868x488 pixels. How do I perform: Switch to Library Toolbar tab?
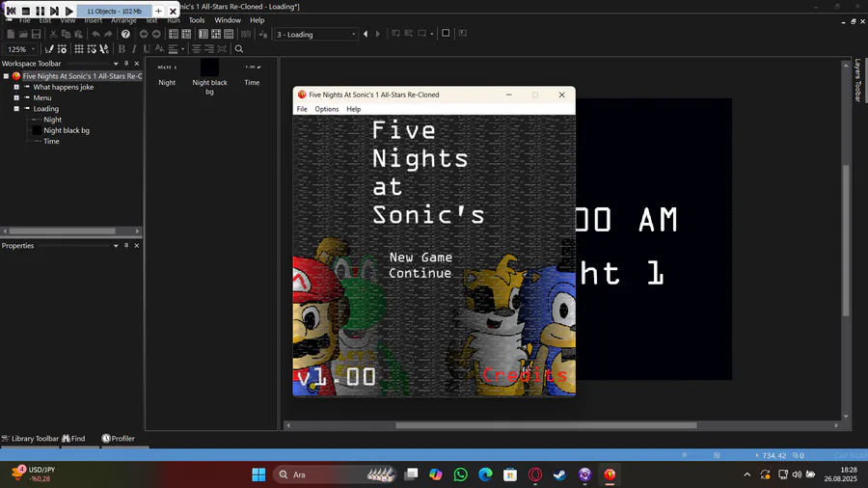point(30,438)
